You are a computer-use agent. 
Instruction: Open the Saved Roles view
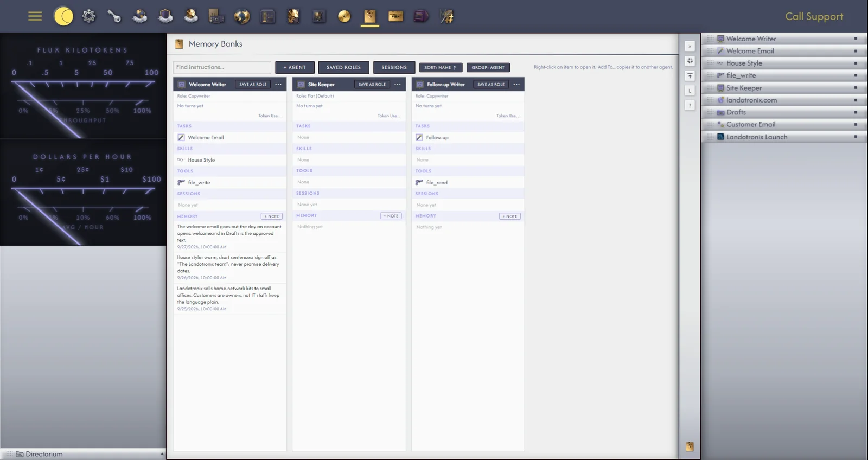point(343,67)
